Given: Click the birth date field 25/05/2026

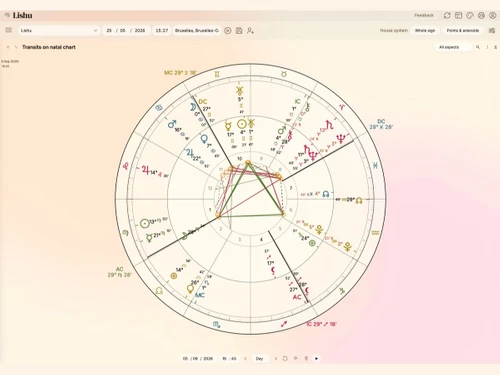Looking at the screenshot, I should 126,30.
